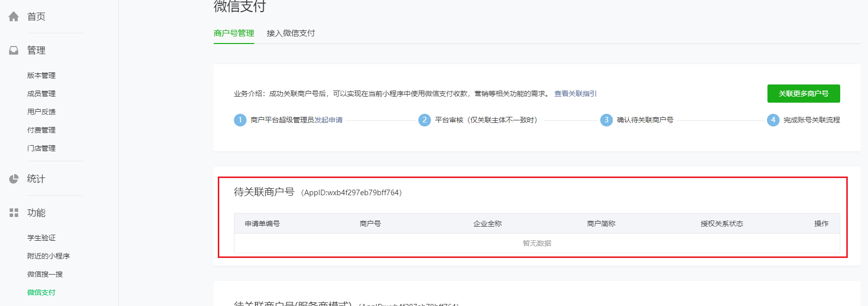868x306 pixels.
Task: Select the 功能 sidebar heading
Action: (x=36, y=213)
